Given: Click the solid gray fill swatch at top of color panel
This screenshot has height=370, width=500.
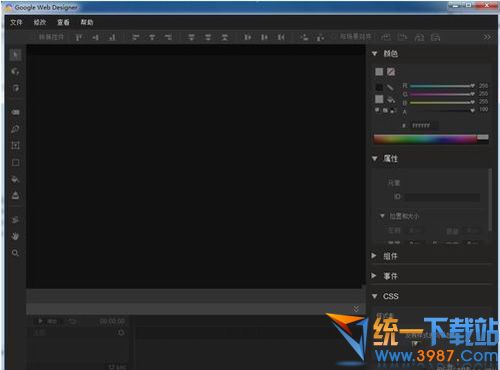Looking at the screenshot, I should [379, 72].
